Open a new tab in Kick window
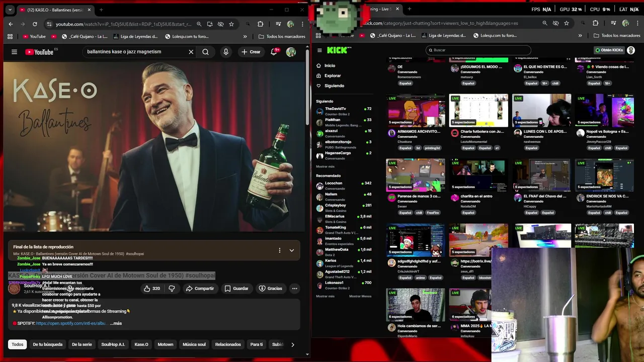The height and width of the screenshot is (362, 644). [409, 9]
